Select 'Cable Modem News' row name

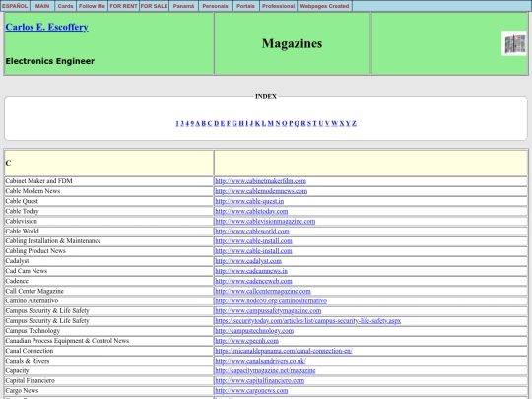pyautogui.click(x=33, y=191)
